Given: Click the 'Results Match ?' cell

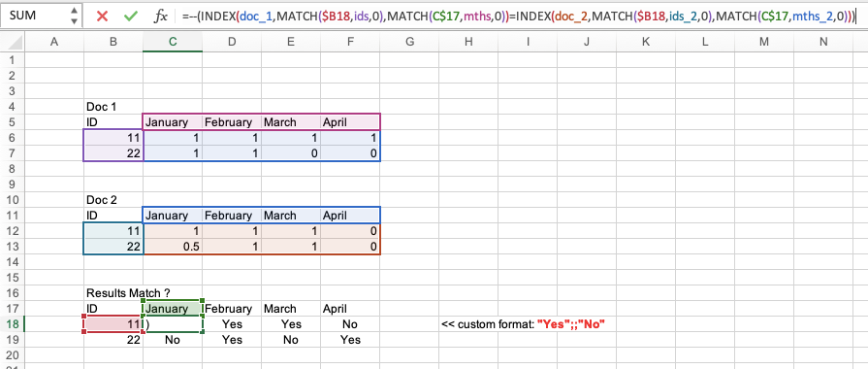Looking at the screenshot, I should tap(128, 292).
